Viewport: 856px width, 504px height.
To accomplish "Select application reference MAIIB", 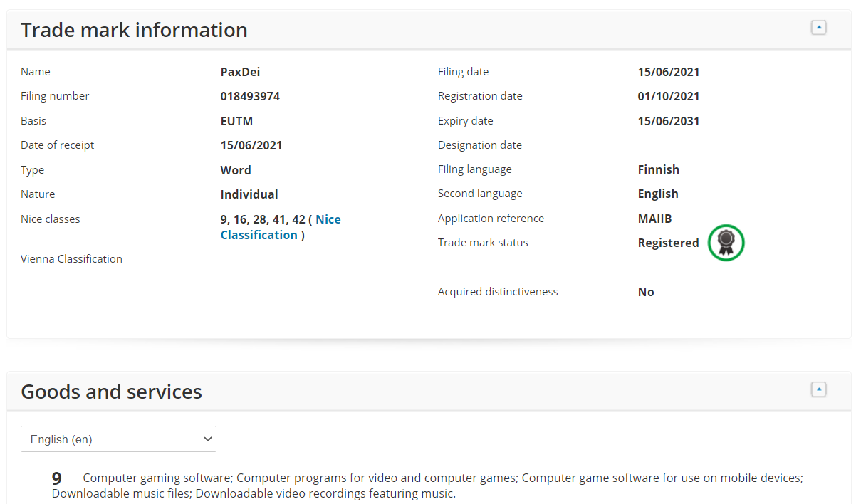I will click(654, 219).
